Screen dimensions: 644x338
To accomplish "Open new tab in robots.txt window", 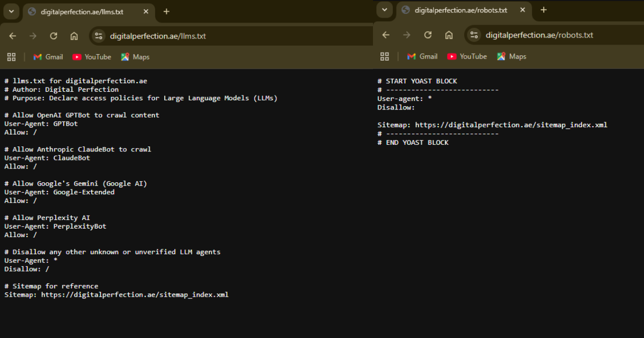I will [544, 10].
